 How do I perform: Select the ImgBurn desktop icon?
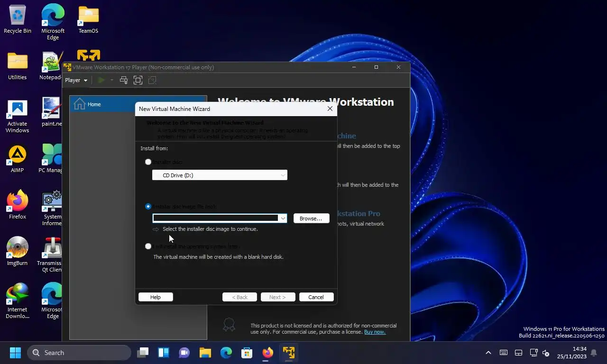[18, 252]
